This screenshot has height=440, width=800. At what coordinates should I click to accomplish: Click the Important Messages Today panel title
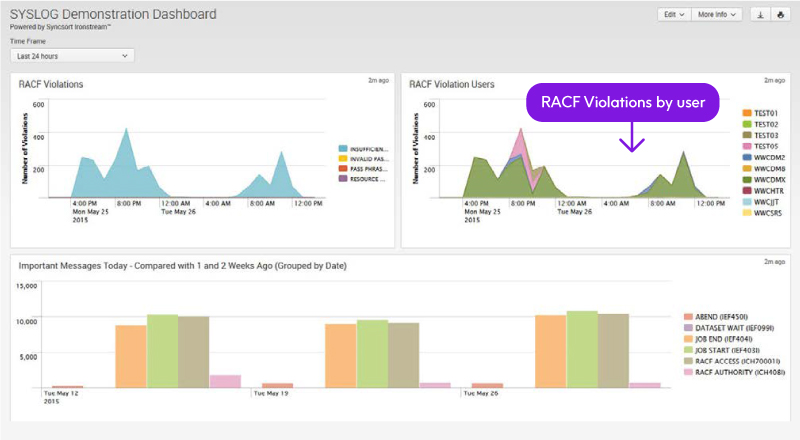(x=183, y=265)
